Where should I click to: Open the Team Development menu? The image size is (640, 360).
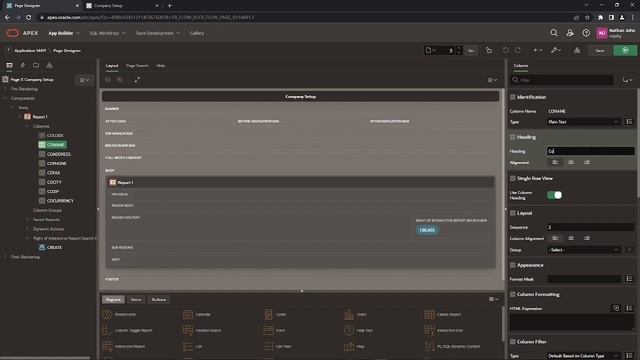click(157, 33)
